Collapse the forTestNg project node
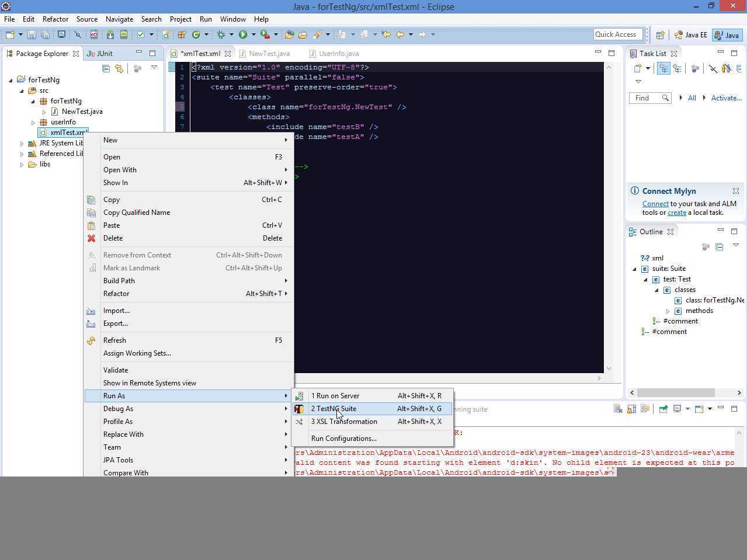Screen dimensions: 747x560 click(11, 80)
